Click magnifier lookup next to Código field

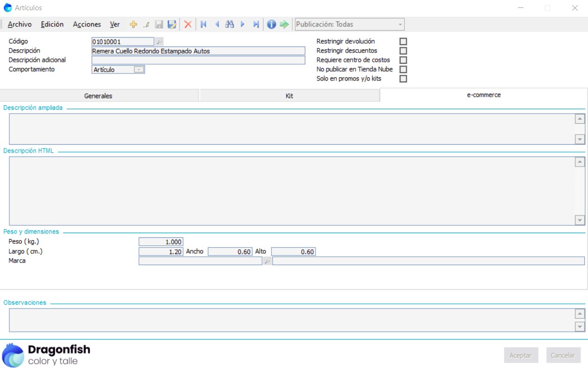[159, 42]
